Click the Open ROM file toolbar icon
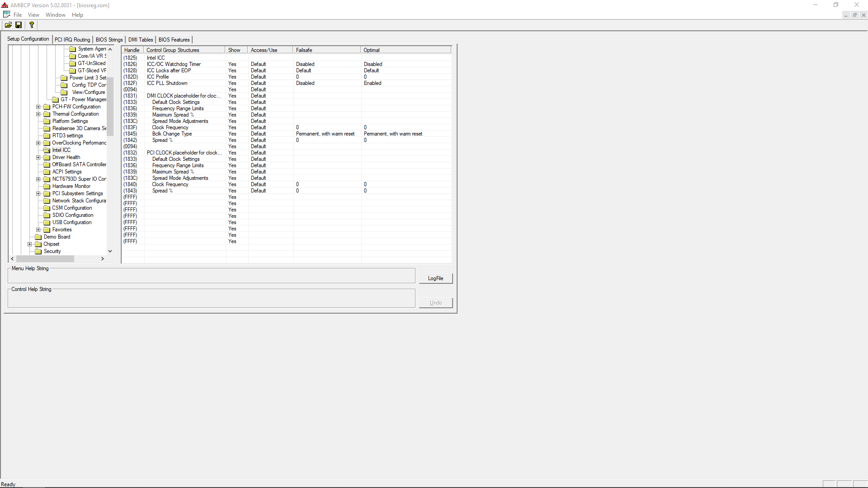This screenshot has height=488, width=868. (8, 25)
